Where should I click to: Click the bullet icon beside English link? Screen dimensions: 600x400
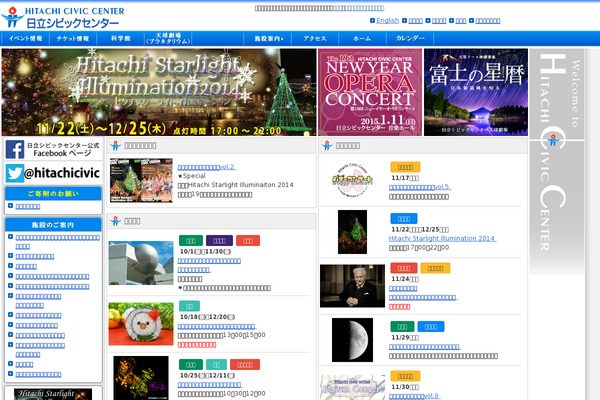pyautogui.click(x=372, y=20)
